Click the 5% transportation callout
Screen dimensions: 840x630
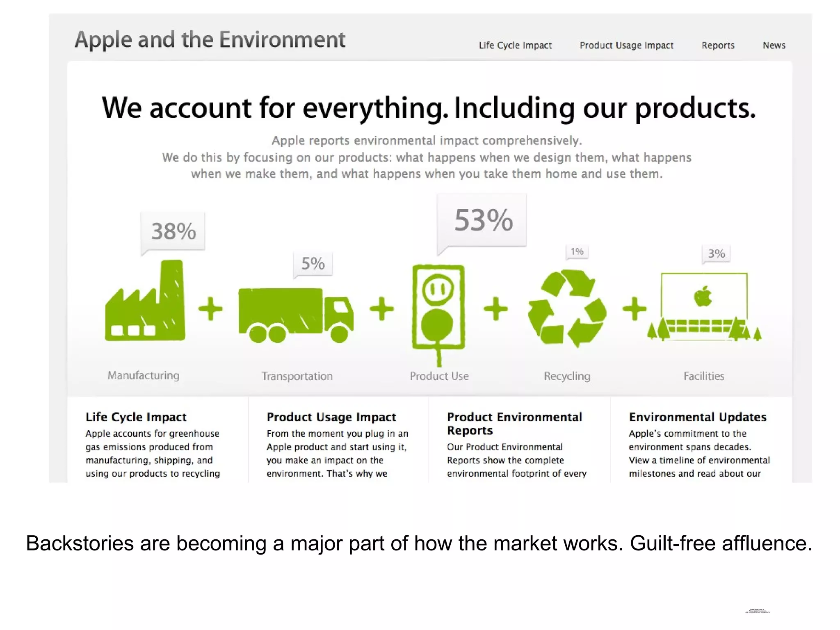tap(313, 264)
